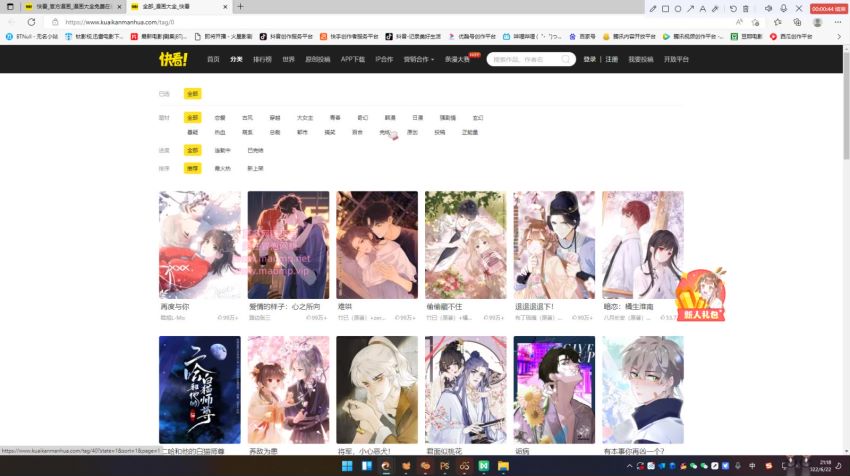Image resolution: width=850 pixels, height=476 pixels.
Task: Open the tab actions menu icon
Action: pos(10,7)
